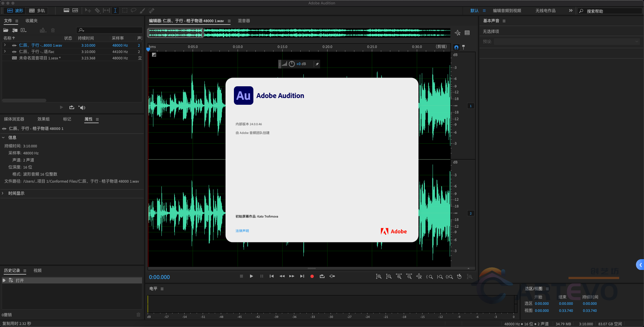Show the spectral pitch display
Viewport: 644px width, 327px height.
75,10
